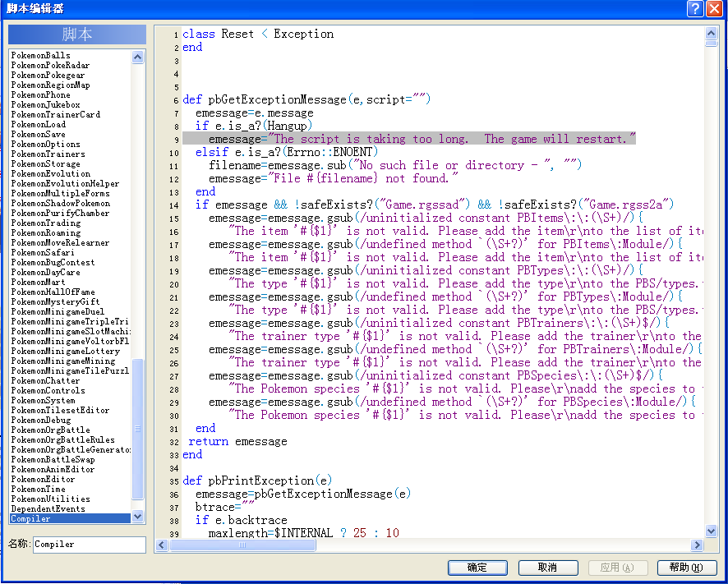Click the help question mark title icon
This screenshot has width=728, height=584.
click(x=695, y=9)
